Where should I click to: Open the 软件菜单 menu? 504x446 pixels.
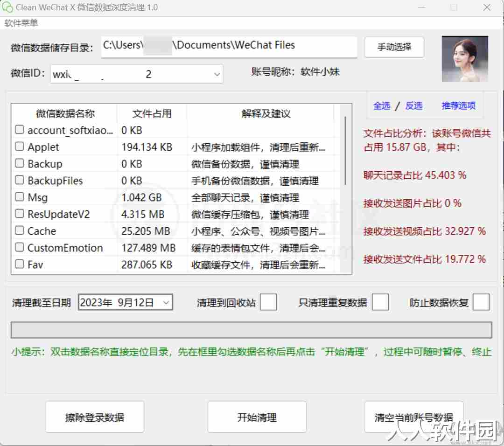pos(21,23)
